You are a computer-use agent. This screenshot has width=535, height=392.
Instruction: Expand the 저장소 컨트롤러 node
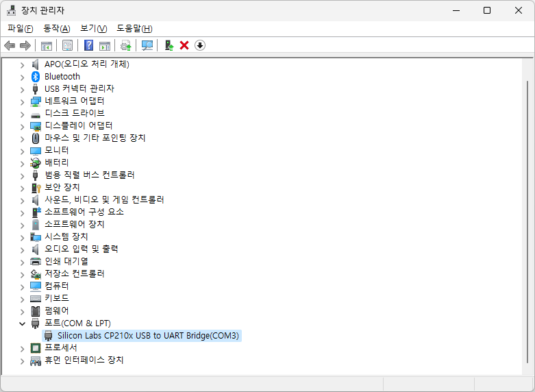22,275
